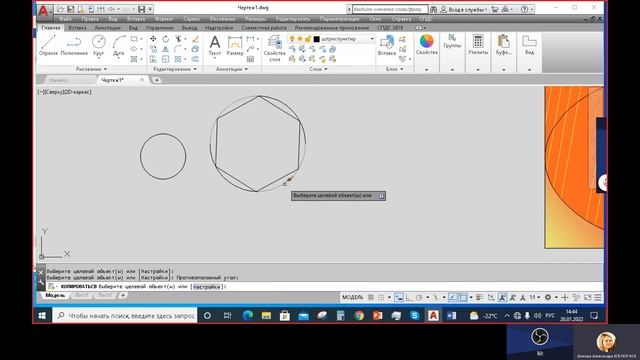Expand the Редактирование panel
The image size is (640, 360).
point(175,69)
